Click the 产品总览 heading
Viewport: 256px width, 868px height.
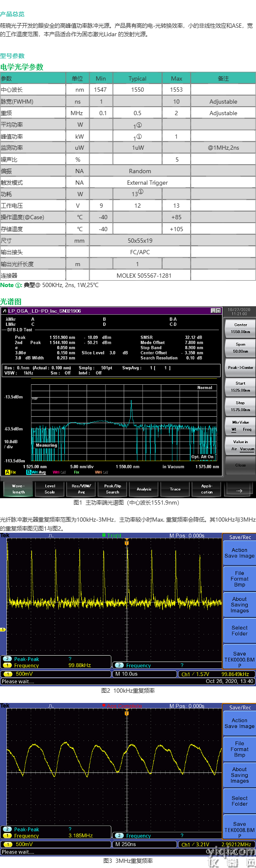(x=12, y=14)
